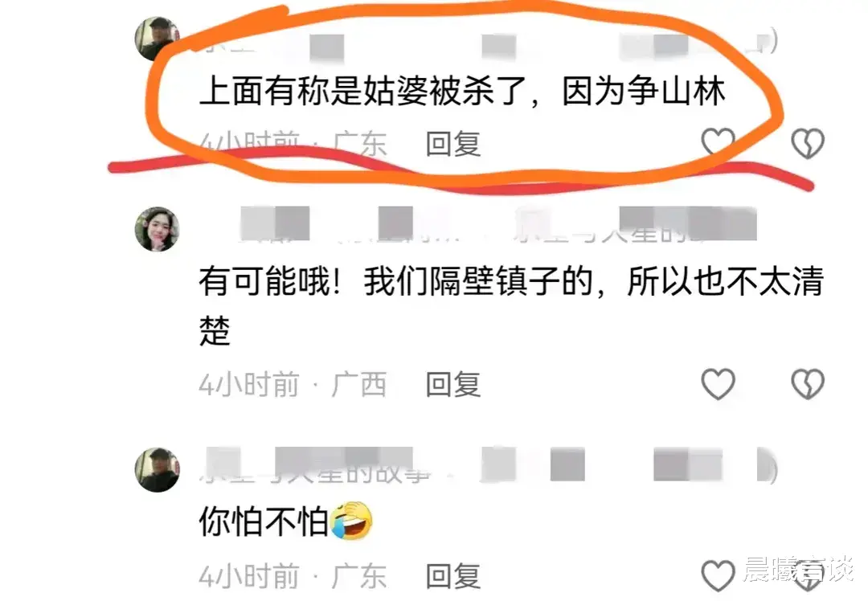Tap broken heart on the 广西 comment
Image resolution: width=868 pixels, height=601 pixels.
pyautogui.click(x=808, y=384)
